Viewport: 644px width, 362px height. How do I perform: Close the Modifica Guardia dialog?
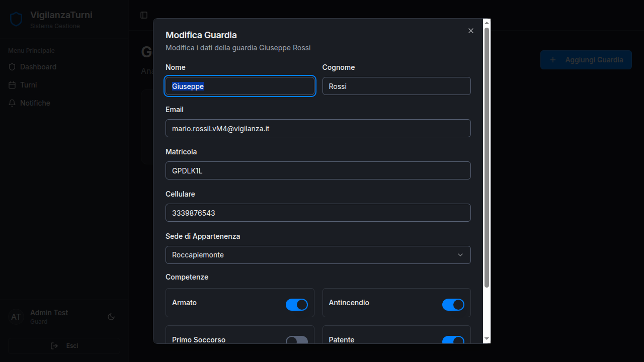point(471,31)
